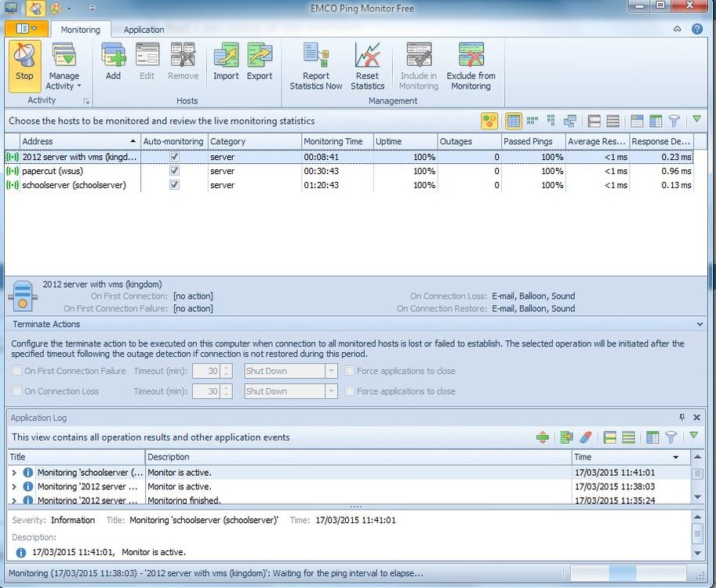
Task: Expand the 'schoolserver' monitoring log entry
Action: [14, 473]
